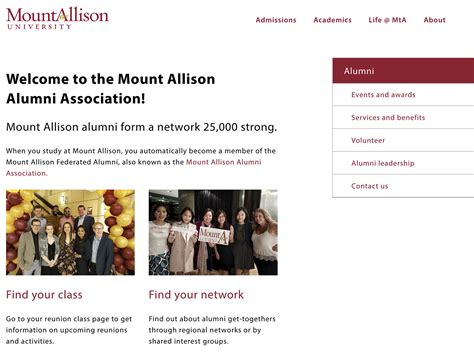Click the alumni get-togethers description text

tap(212, 330)
